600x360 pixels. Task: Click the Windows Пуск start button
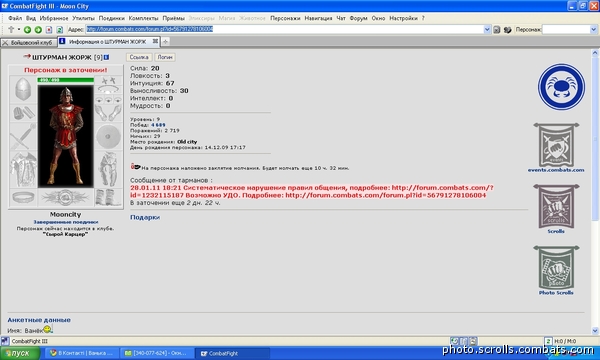[20, 353]
